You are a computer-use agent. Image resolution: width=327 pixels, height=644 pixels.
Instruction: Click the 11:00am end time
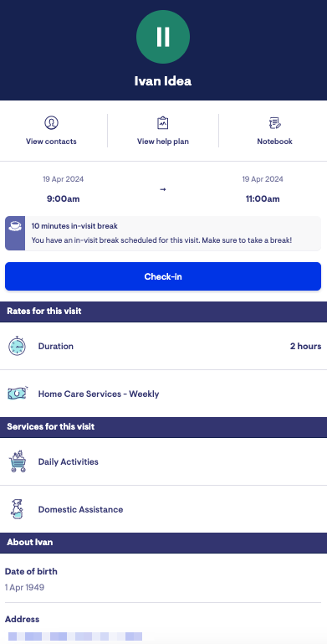[263, 199]
